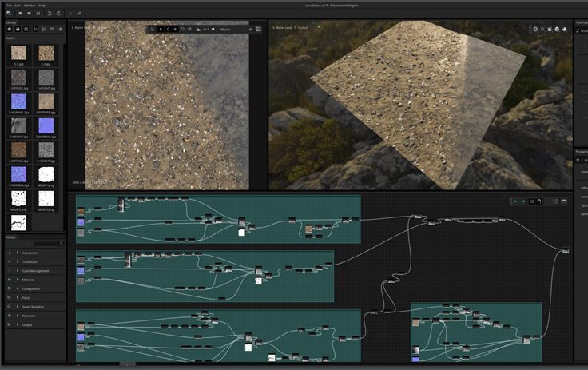Select the Mask-1.png asset thumbnail
Screen dimensions: 588x370
click(x=46, y=174)
